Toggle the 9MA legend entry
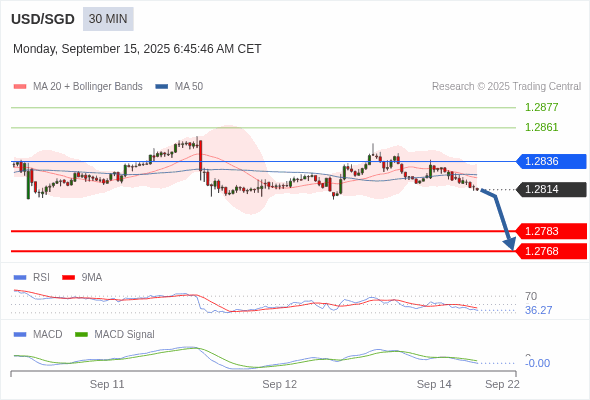The image size is (590, 400). (x=82, y=277)
